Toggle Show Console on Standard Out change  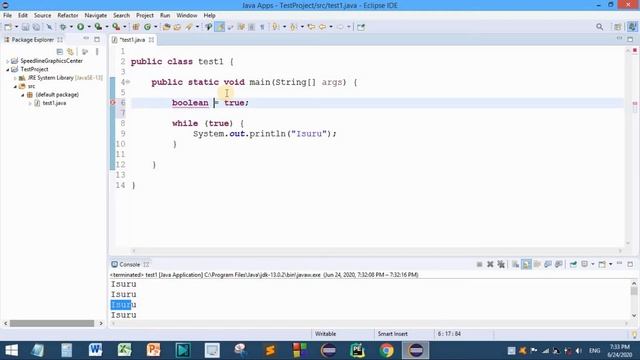[548, 264]
